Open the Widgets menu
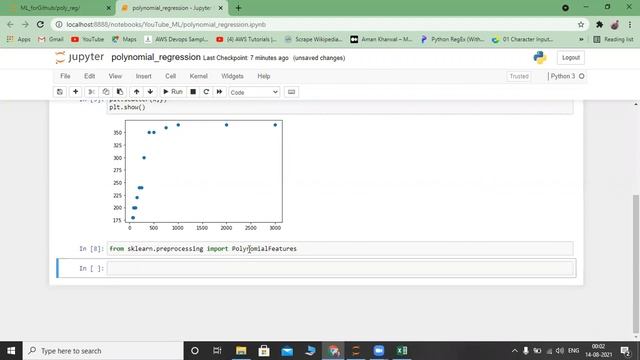Screen dimensions: 640x360 coord(232,76)
